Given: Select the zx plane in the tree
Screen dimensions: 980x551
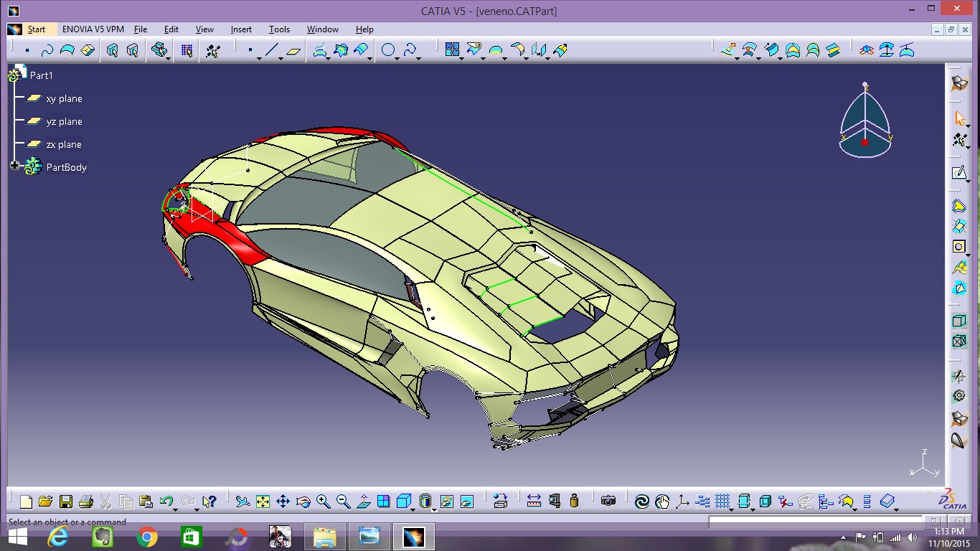Looking at the screenshot, I should tap(64, 144).
